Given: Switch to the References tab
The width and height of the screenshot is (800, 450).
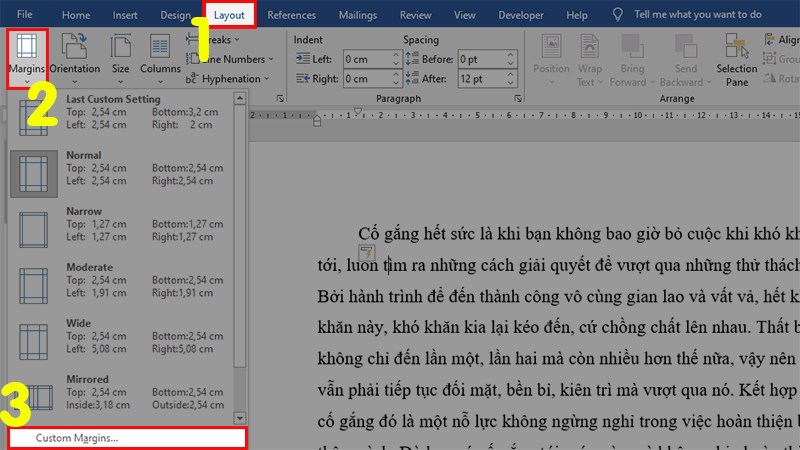Looking at the screenshot, I should tap(291, 15).
